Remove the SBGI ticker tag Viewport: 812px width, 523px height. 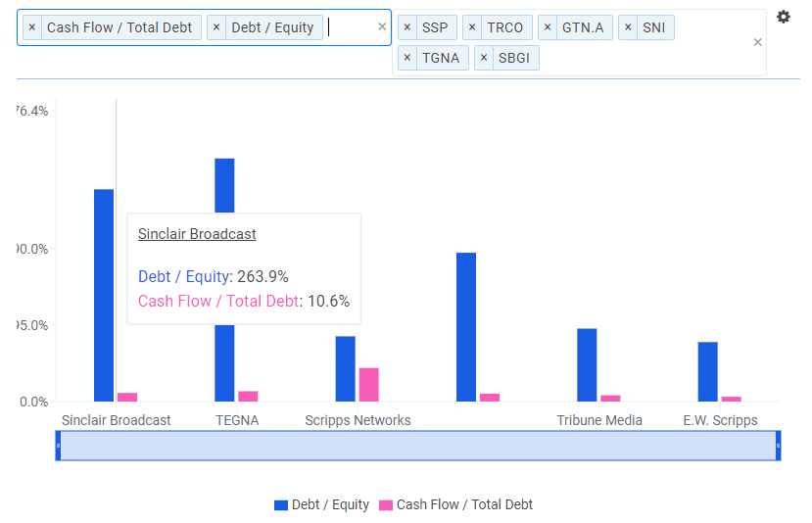pyautogui.click(x=484, y=58)
